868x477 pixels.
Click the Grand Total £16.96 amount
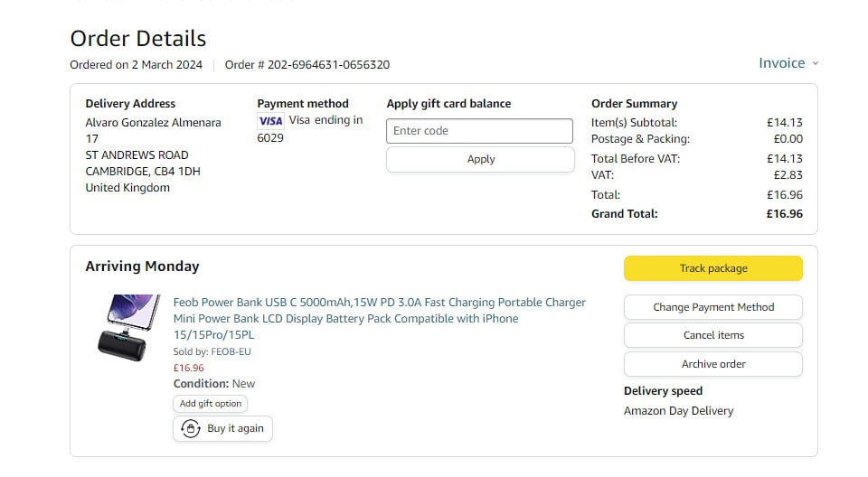pos(784,214)
